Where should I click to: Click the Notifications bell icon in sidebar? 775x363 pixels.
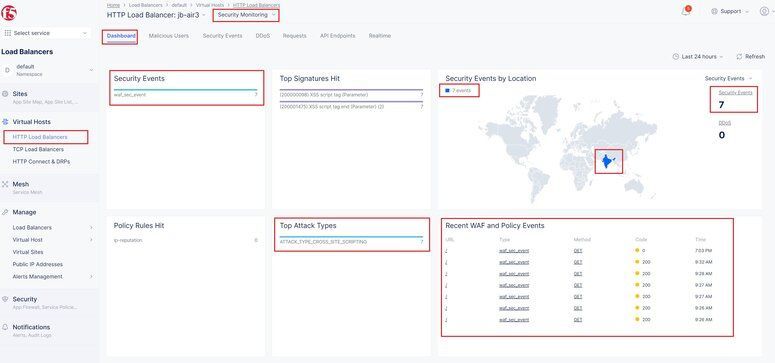pyautogui.click(x=5, y=327)
